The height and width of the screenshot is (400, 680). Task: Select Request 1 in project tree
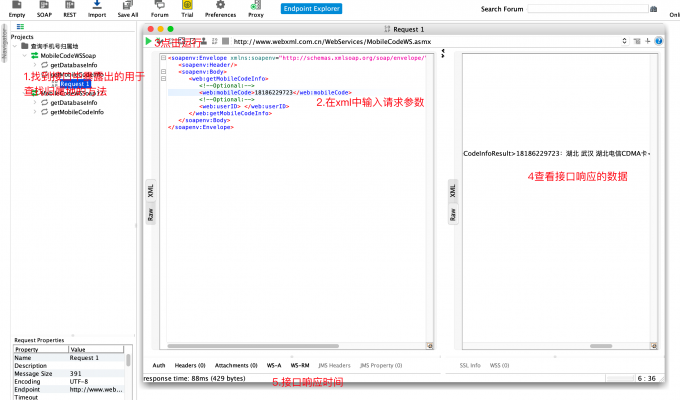point(75,84)
